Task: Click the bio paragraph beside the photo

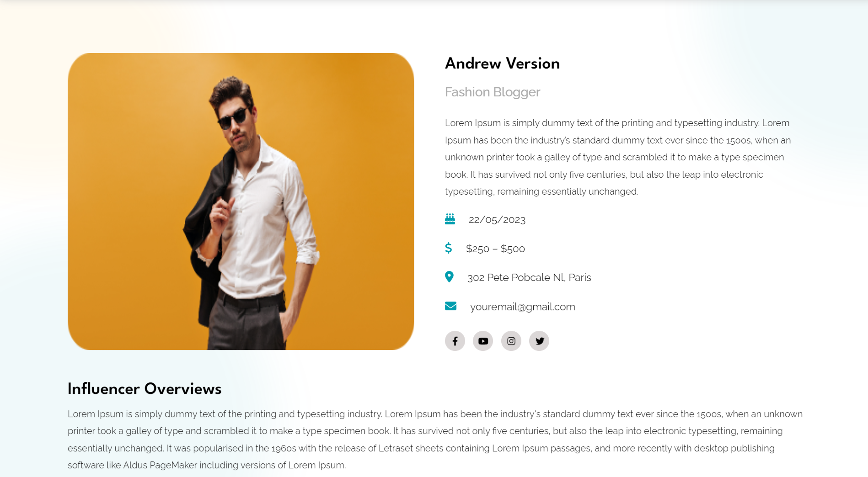Action: click(618, 157)
